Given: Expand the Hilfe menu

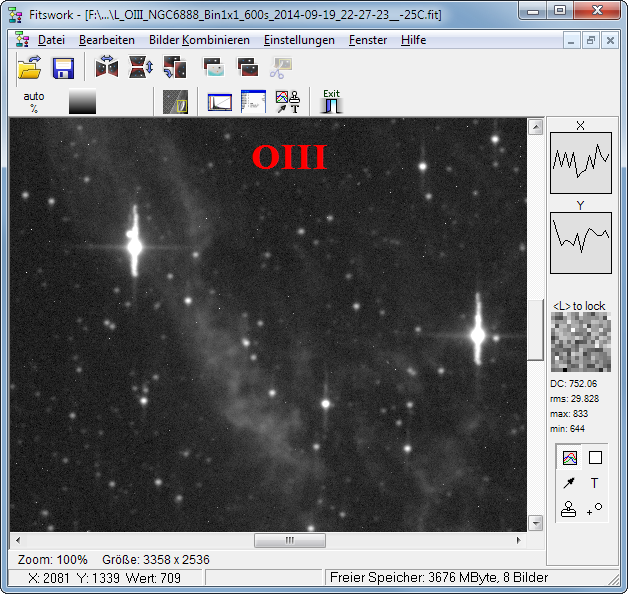Looking at the screenshot, I should tap(413, 40).
